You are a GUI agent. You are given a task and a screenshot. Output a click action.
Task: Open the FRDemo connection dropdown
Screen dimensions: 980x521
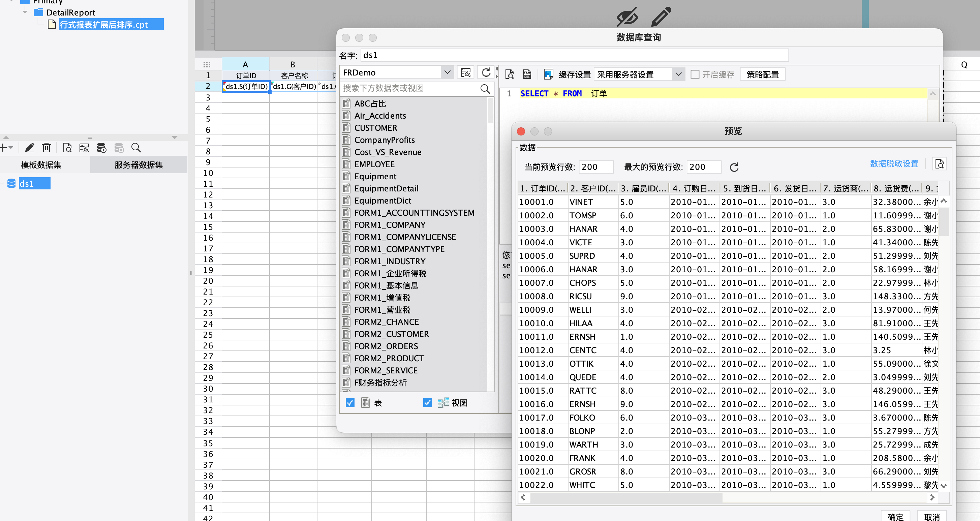(x=448, y=72)
